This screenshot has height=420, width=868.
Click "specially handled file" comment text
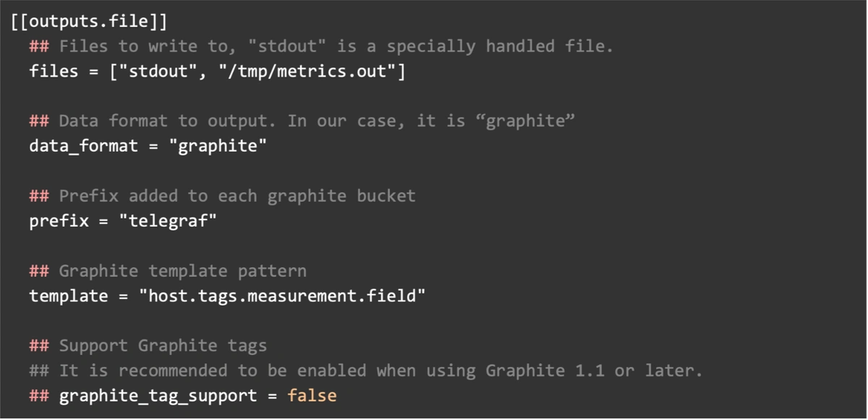[499, 47]
